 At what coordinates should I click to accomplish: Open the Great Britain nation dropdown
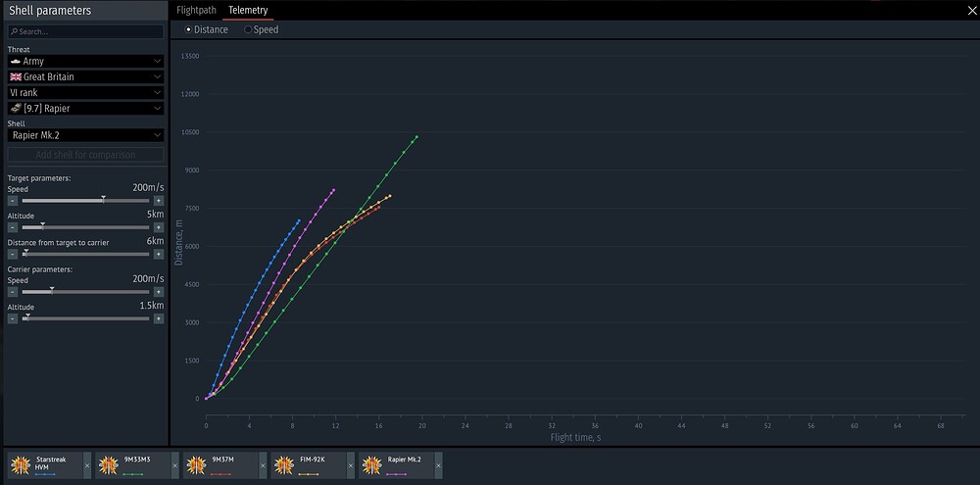[x=85, y=76]
